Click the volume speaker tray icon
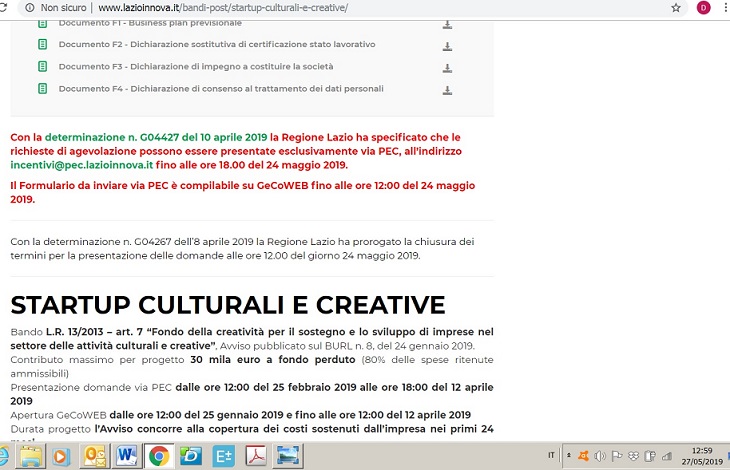Viewport: 730px width, 470px height. (600, 456)
